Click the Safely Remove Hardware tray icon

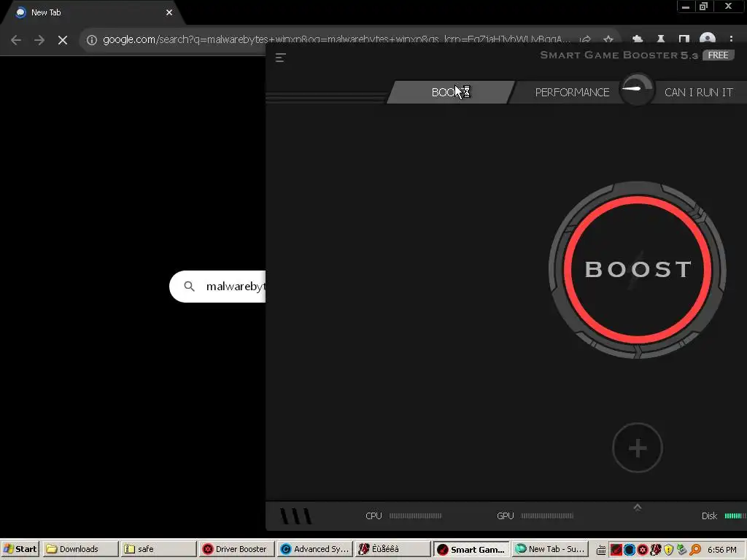(682, 550)
